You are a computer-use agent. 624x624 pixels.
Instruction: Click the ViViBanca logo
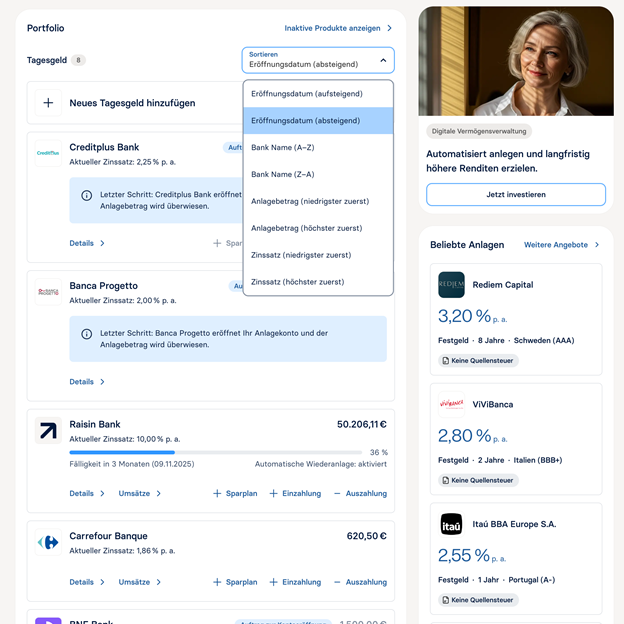tap(451, 404)
